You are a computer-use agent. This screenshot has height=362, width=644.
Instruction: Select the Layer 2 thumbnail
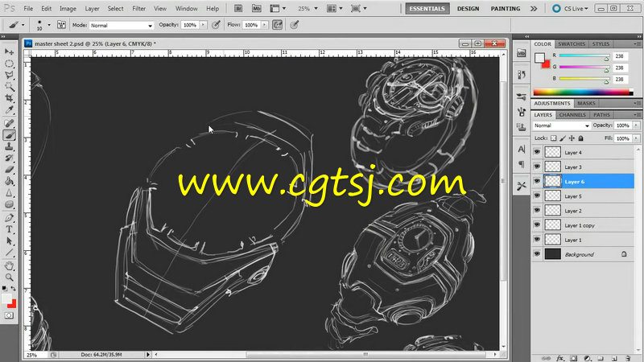coord(552,210)
